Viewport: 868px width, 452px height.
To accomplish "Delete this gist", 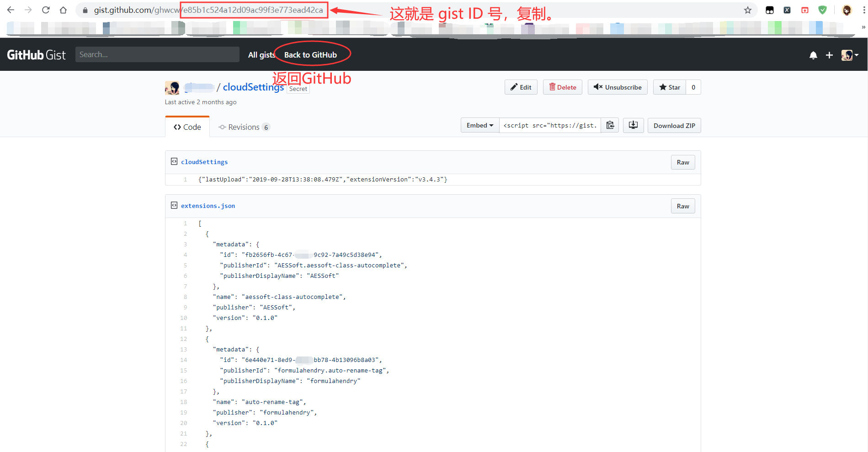I will pos(563,87).
